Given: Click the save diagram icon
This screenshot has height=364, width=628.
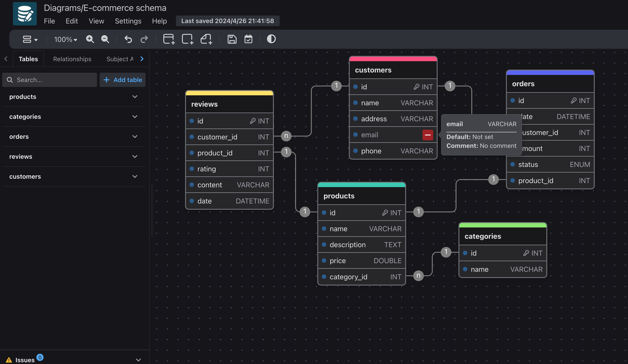Looking at the screenshot, I should (x=232, y=39).
